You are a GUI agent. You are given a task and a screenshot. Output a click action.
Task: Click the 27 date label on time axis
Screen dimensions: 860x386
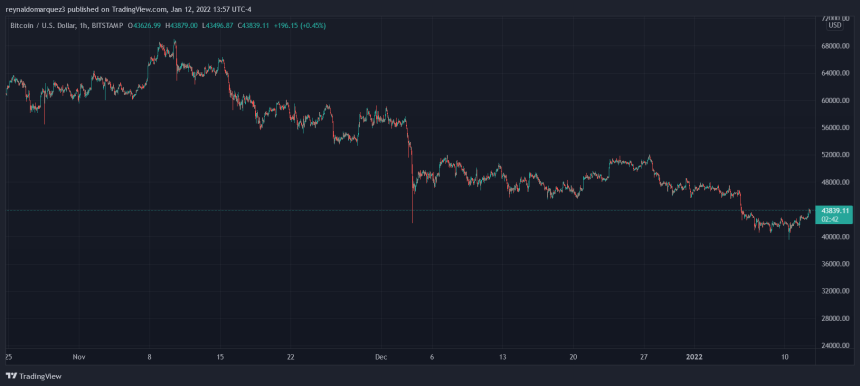tap(644, 357)
